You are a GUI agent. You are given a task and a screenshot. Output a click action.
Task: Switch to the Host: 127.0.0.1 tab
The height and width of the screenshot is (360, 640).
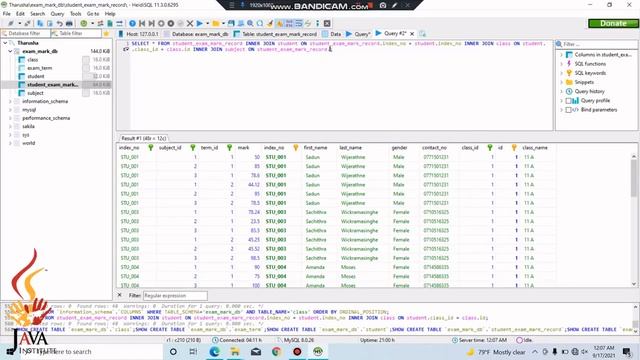[x=138, y=34]
